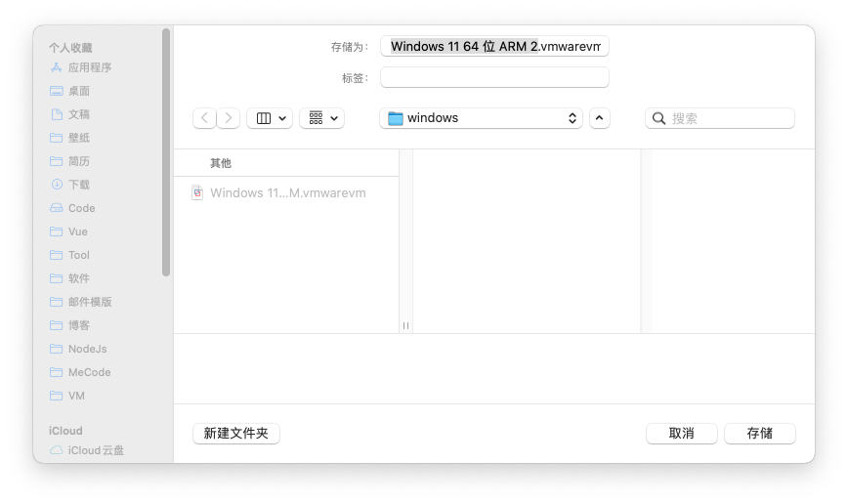Click the 取消 button
The image size is (848, 504).
[682, 433]
